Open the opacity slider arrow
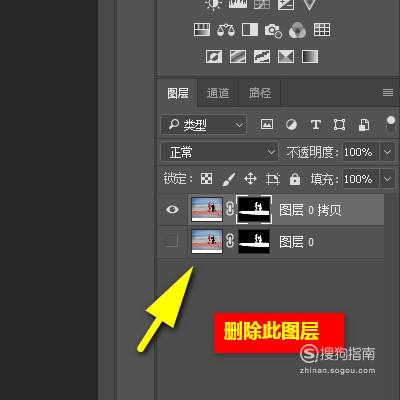This screenshot has height=400, width=400. (387, 152)
